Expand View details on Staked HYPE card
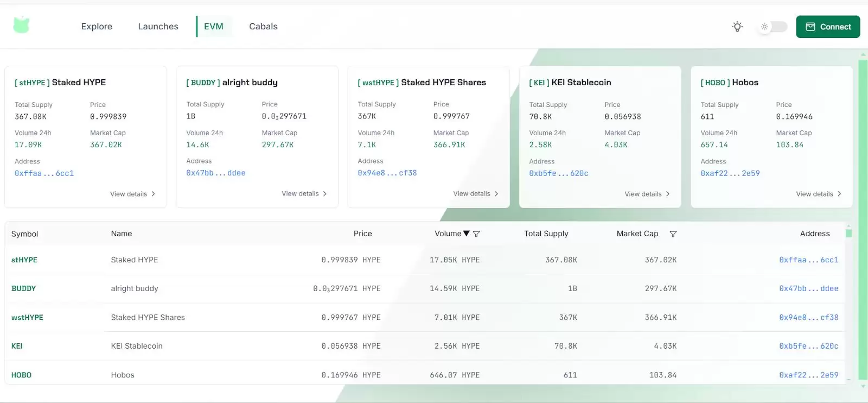 pyautogui.click(x=132, y=194)
